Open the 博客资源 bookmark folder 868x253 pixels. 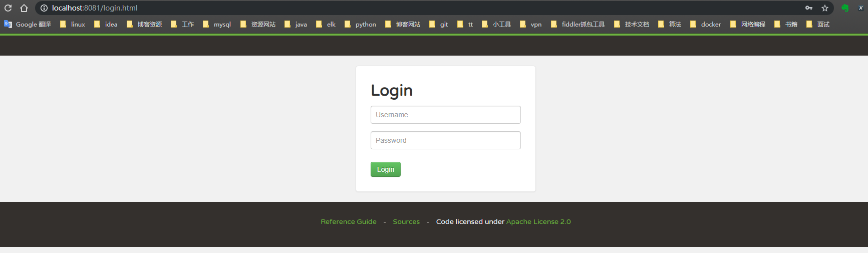[x=144, y=24]
